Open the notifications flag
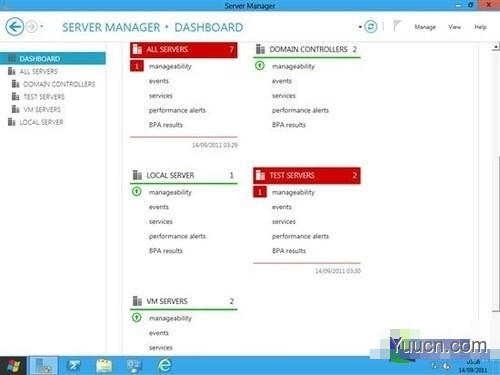The image size is (500, 375). click(x=397, y=26)
